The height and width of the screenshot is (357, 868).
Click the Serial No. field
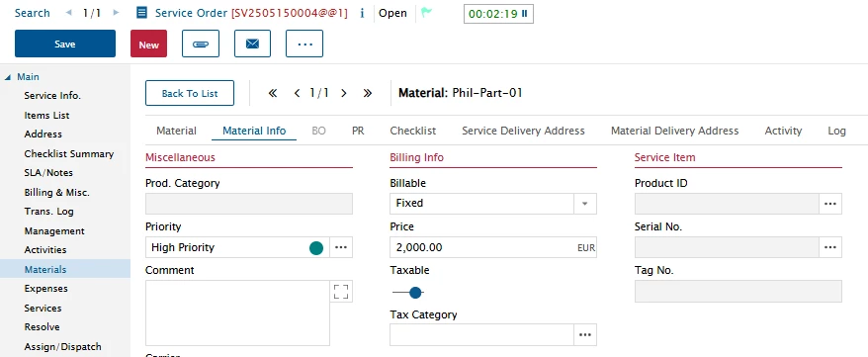(727, 247)
